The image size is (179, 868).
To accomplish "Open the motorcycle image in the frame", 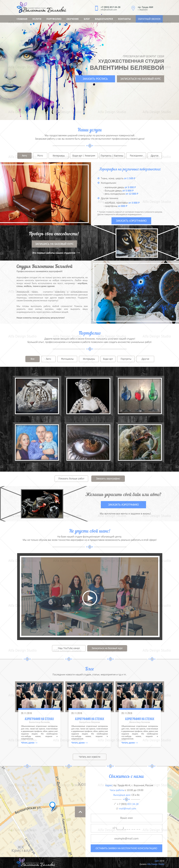I will click(x=42, y=504).
